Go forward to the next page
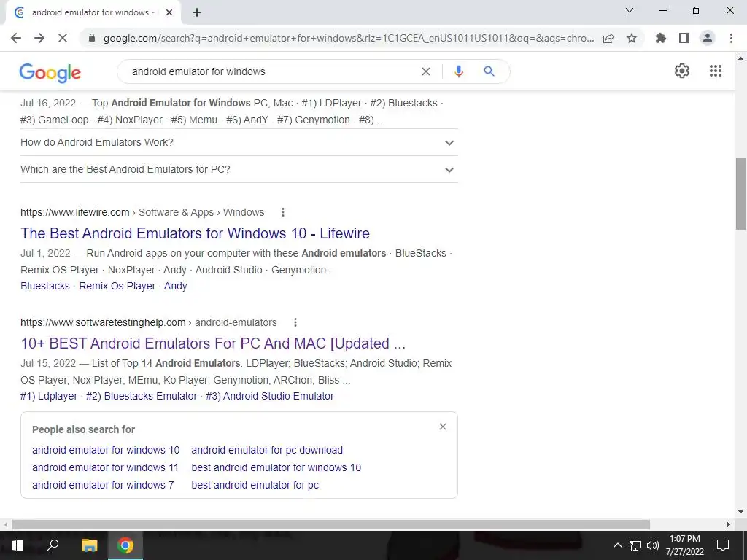747x560 pixels. pyautogui.click(x=39, y=38)
